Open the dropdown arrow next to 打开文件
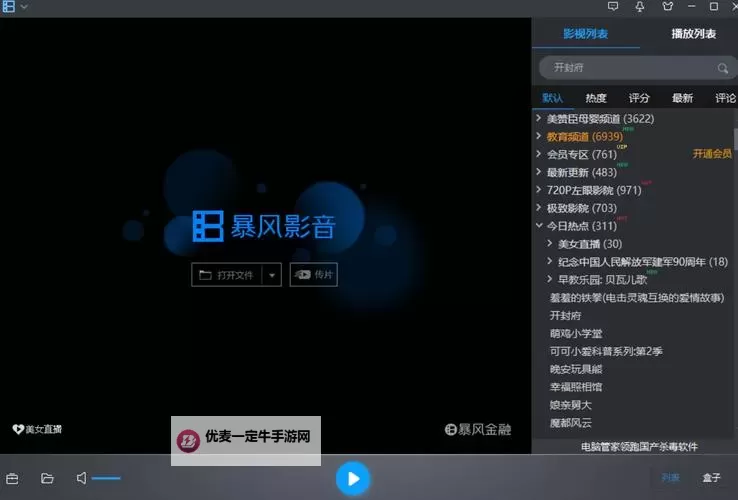 pos(272,275)
